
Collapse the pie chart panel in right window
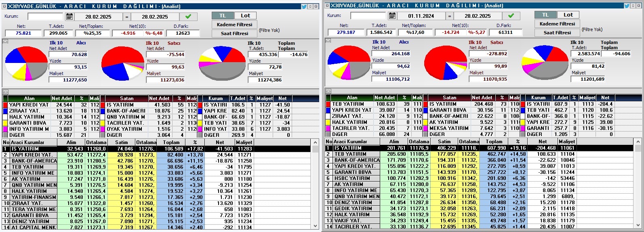coord(328,40)
